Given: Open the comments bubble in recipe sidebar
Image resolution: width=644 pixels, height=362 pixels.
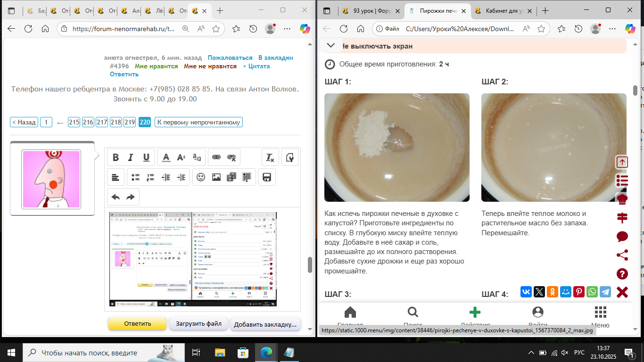Looking at the screenshot, I should tap(622, 237).
